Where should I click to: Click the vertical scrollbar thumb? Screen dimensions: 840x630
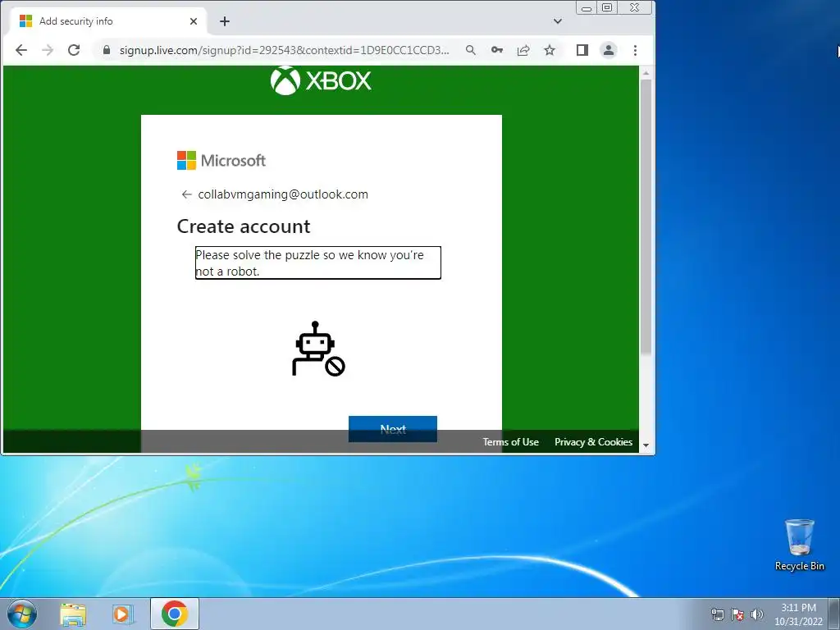coord(646,217)
